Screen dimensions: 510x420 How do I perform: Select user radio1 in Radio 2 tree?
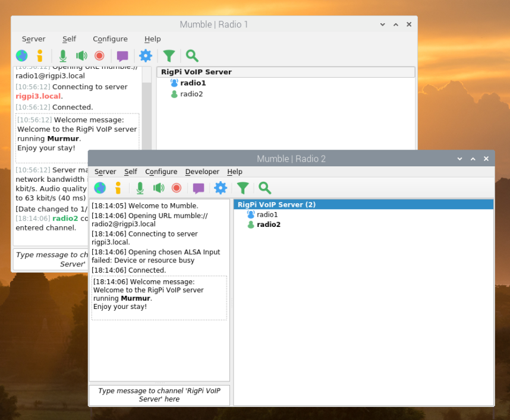267,214
